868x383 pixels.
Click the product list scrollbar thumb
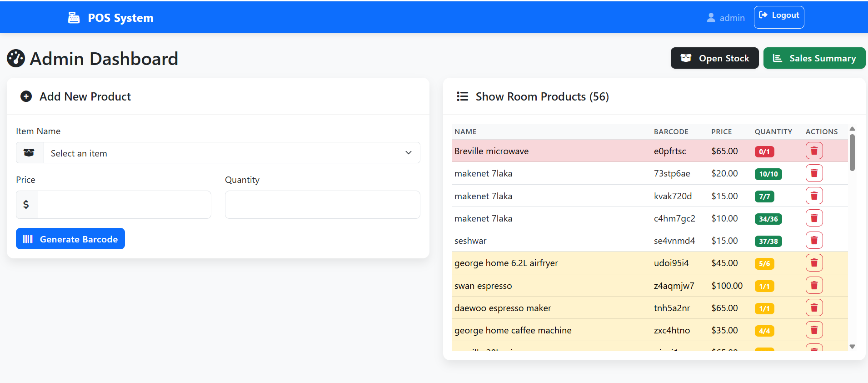tap(852, 152)
